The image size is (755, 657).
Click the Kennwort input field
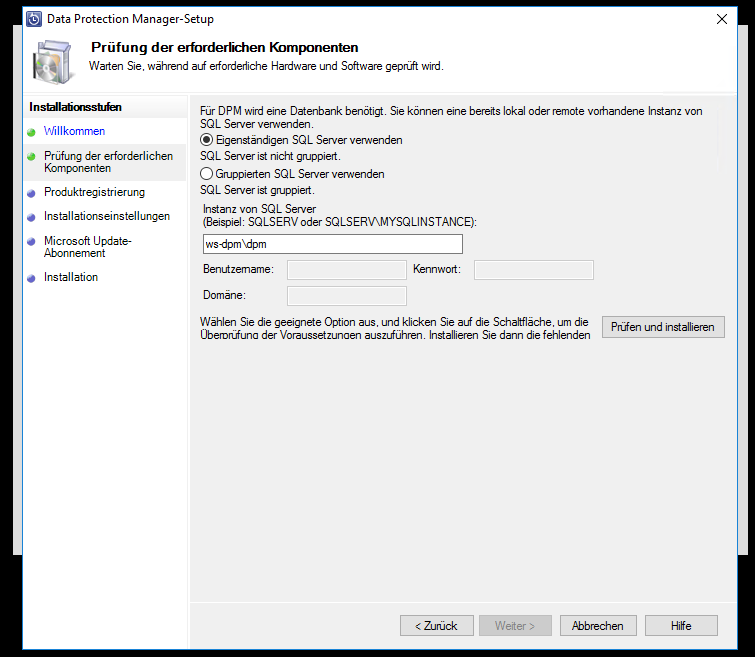(x=534, y=270)
